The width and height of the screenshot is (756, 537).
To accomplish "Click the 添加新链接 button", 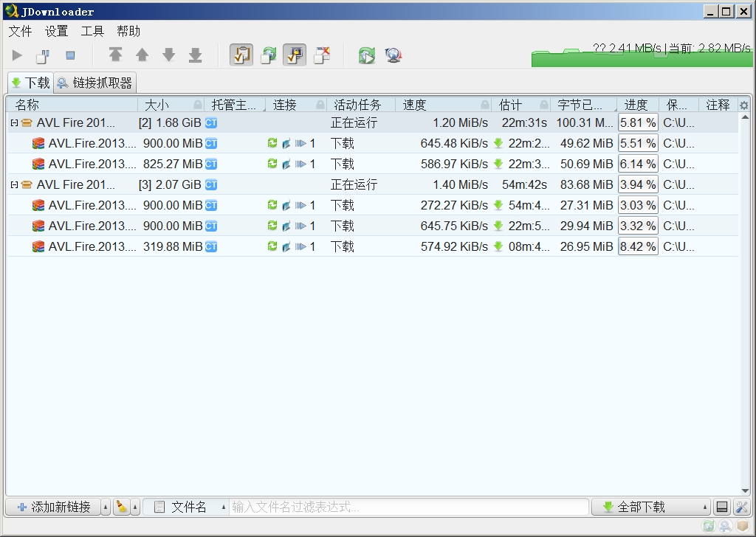I will pyautogui.click(x=53, y=507).
